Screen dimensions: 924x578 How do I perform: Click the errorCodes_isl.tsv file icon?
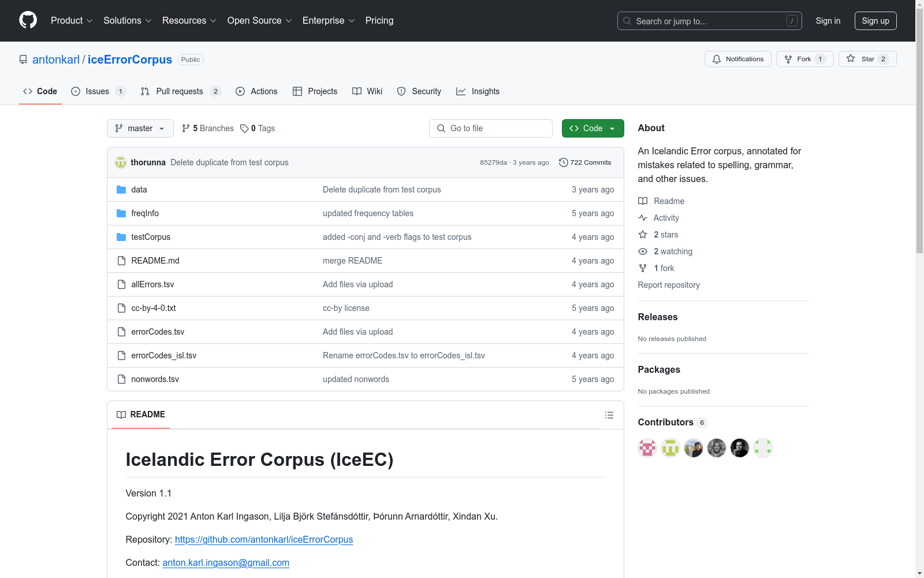(x=121, y=355)
